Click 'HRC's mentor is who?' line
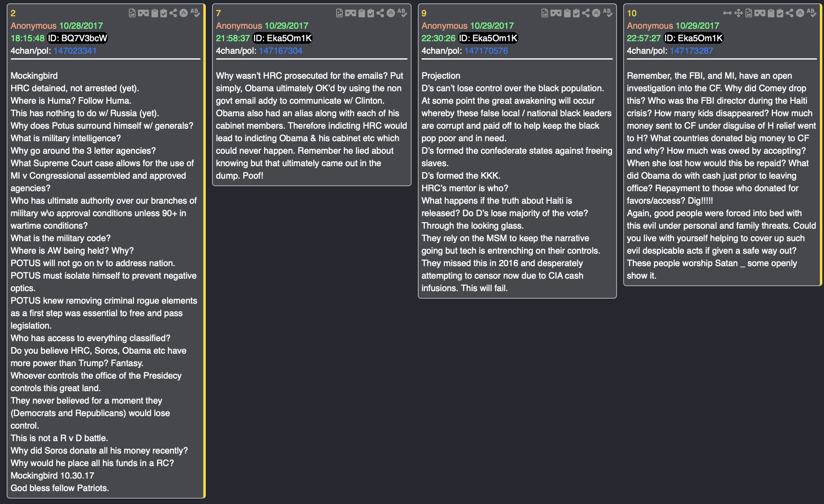The image size is (824, 504). coord(465,188)
